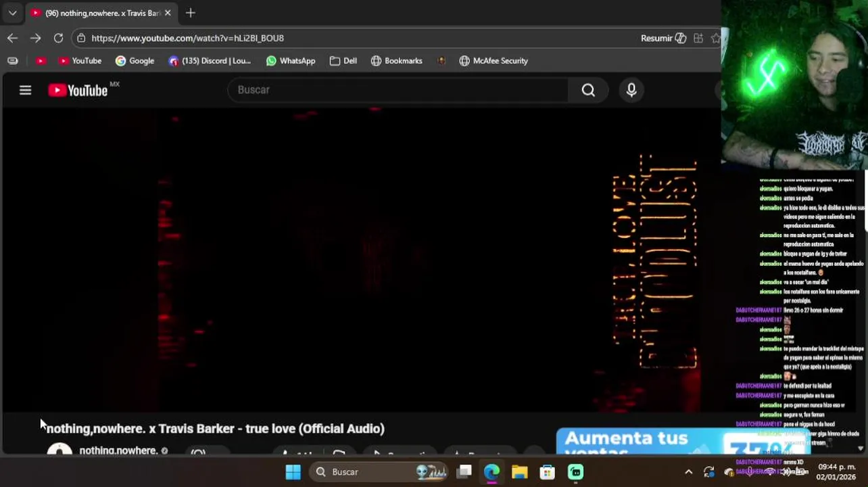This screenshot has width=868, height=487.
Task: Select the YouTube URL in address bar
Action: click(187, 38)
